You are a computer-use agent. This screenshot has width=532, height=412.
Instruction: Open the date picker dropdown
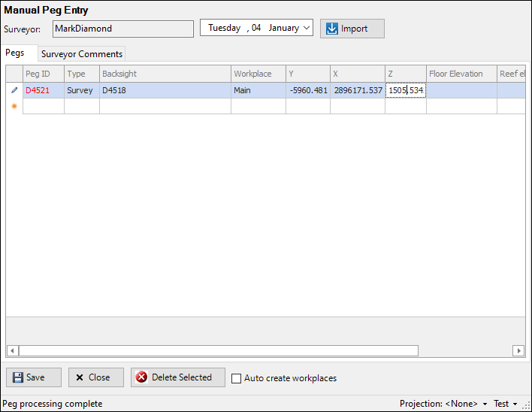click(x=307, y=29)
